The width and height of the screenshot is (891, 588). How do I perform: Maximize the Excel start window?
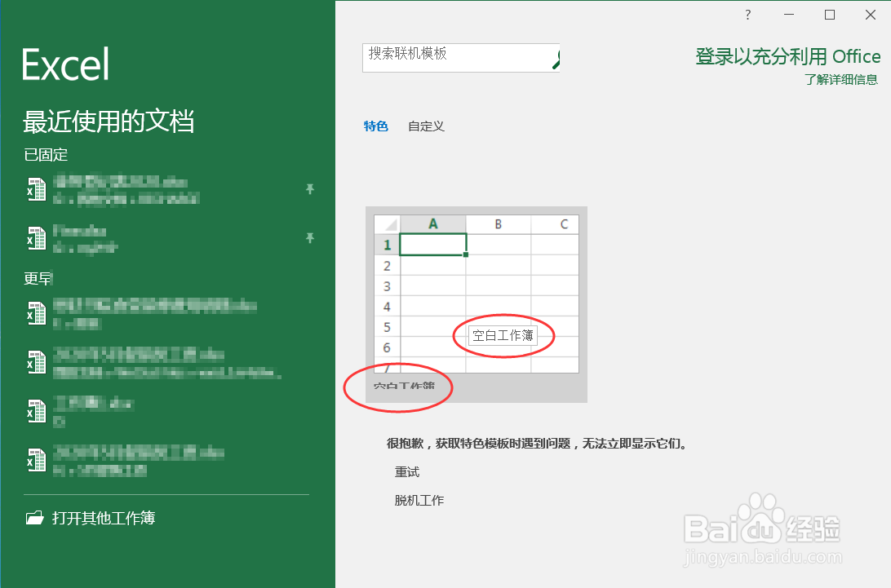click(x=830, y=15)
